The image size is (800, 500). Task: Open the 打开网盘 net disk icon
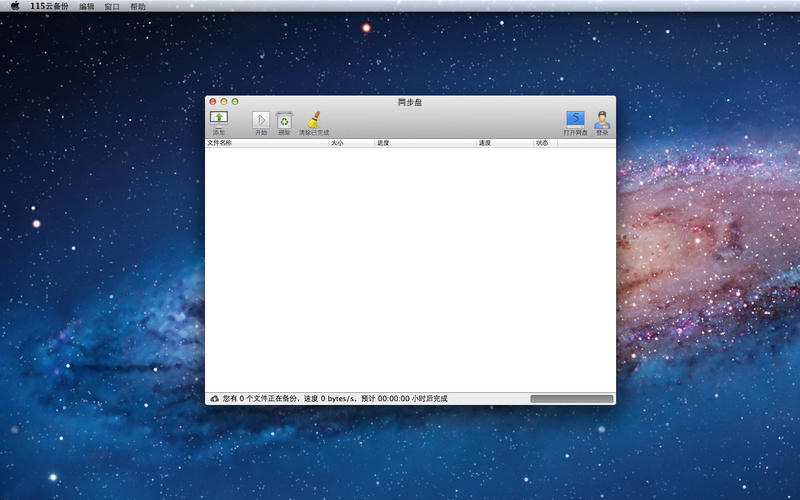coord(575,119)
